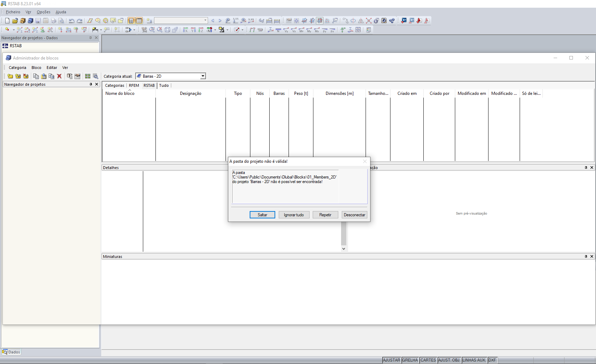Open the Block Manager blue drawer icon
The width and height of the screenshot is (596, 364).
coord(30,21)
